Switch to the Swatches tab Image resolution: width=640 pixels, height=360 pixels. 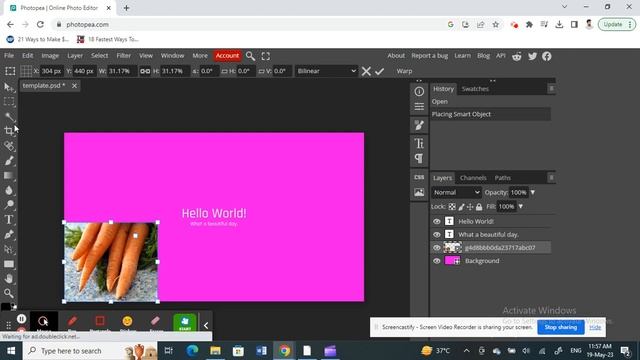[475, 89]
